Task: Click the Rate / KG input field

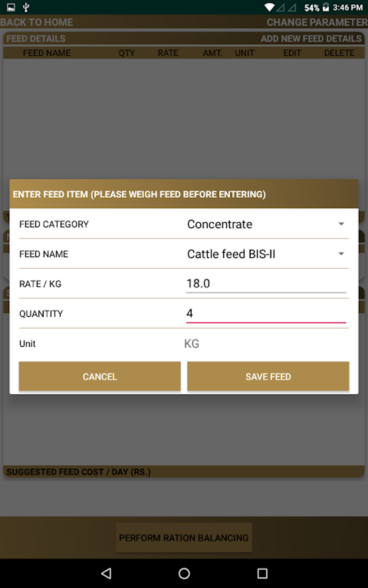Action: [266, 284]
